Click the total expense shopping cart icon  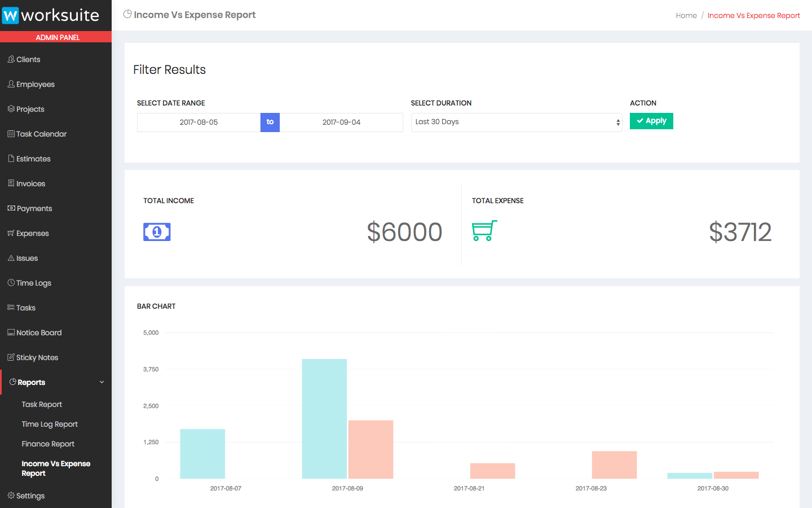pos(484,231)
